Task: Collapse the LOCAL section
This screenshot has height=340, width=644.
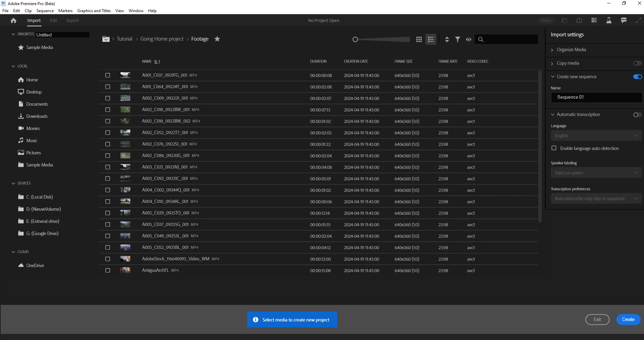Action: 14,66
